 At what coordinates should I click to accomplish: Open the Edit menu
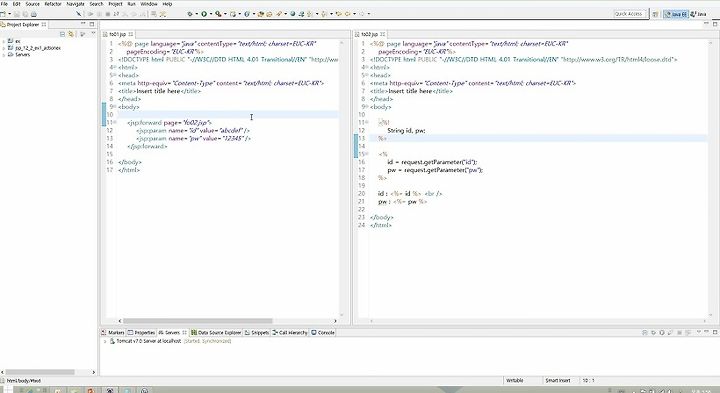coord(17,4)
